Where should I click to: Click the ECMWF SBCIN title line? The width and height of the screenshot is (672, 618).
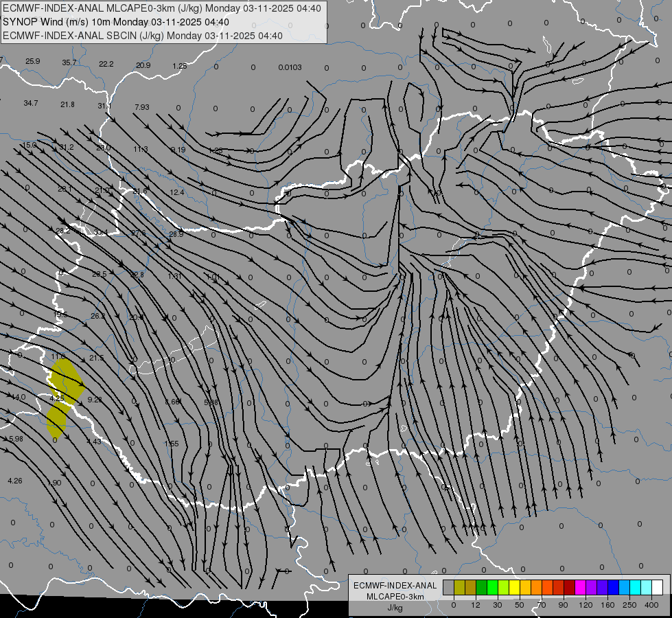(143, 36)
